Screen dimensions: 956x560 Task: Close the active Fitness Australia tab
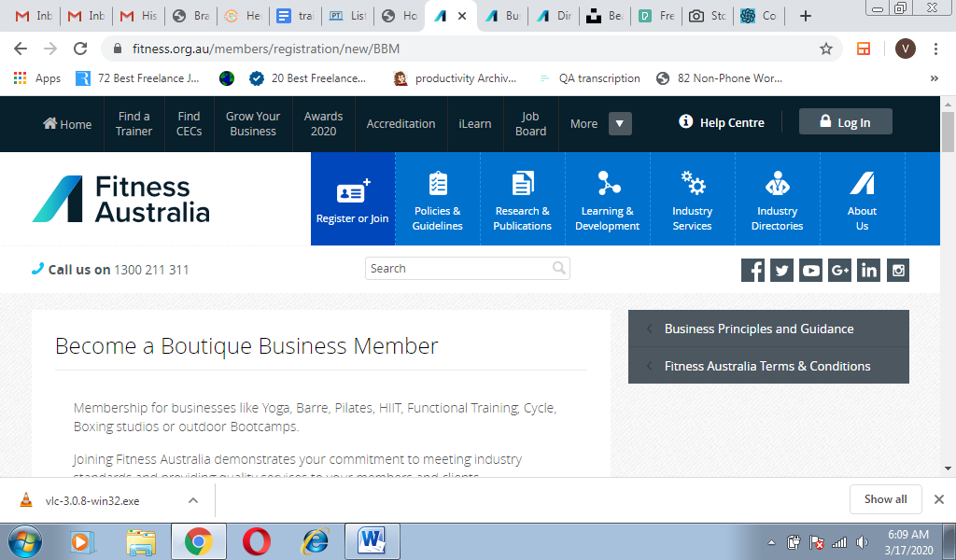462,16
